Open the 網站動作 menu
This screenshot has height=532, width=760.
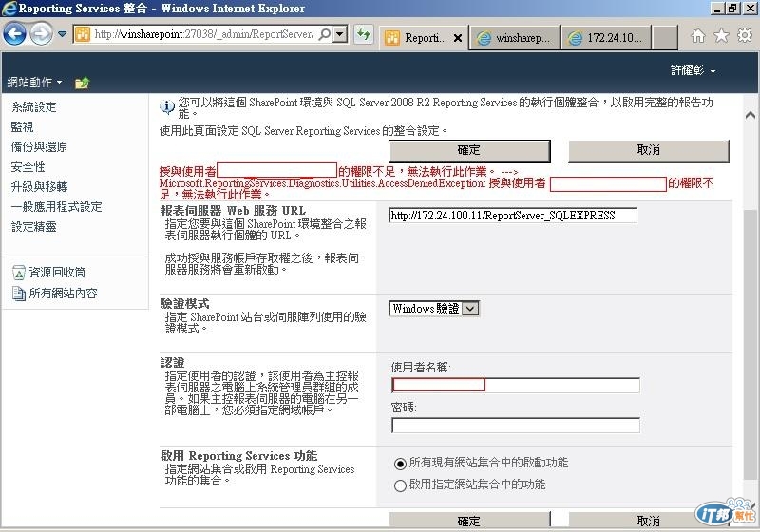pos(34,83)
